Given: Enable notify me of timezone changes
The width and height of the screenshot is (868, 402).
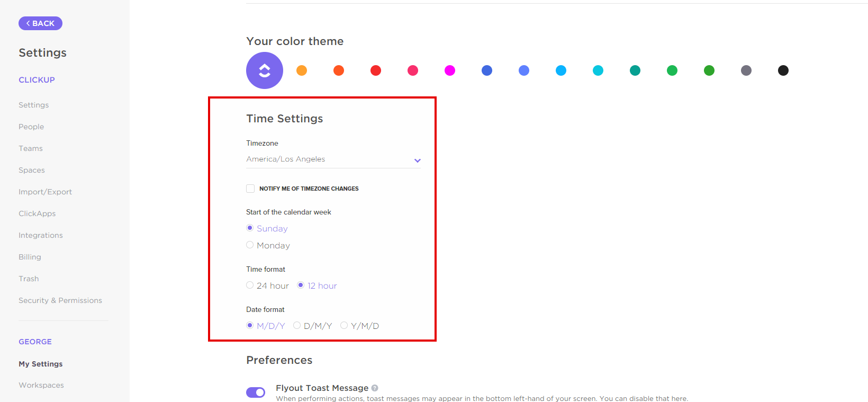Looking at the screenshot, I should click(250, 189).
